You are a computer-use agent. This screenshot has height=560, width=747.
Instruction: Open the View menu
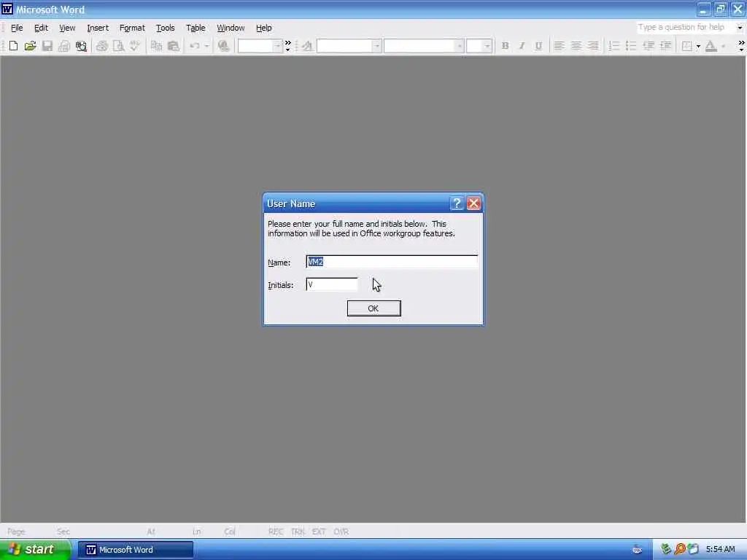pyautogui.click(x=67, y=28)
